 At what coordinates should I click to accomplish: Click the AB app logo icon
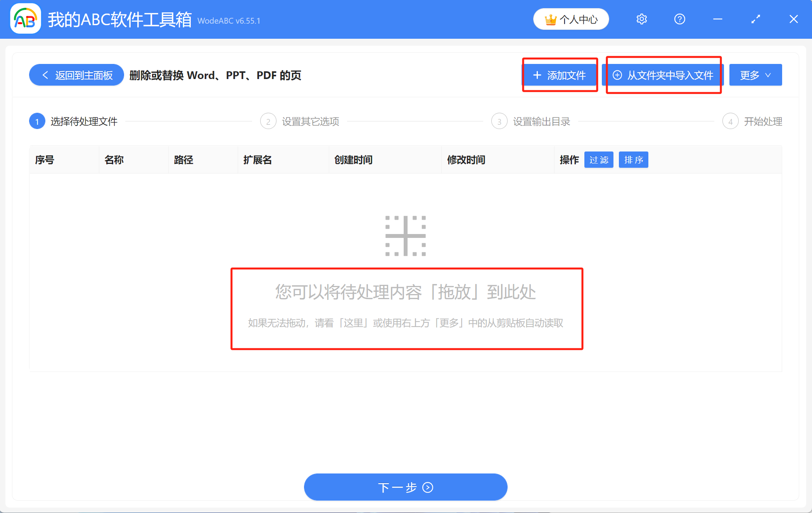(25, 19)
